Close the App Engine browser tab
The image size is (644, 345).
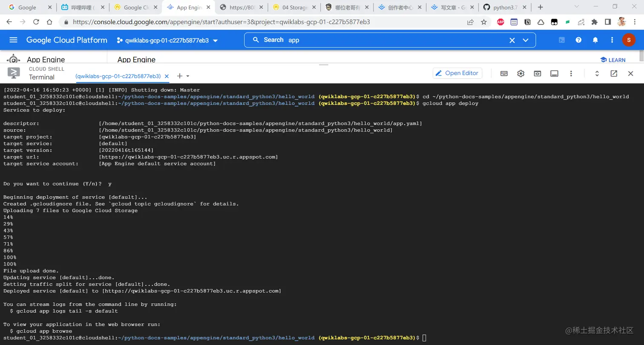(x=208, y=7)
